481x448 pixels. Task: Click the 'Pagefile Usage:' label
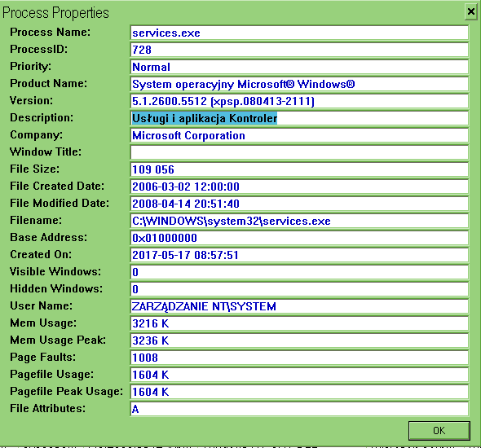click(51, 375)
